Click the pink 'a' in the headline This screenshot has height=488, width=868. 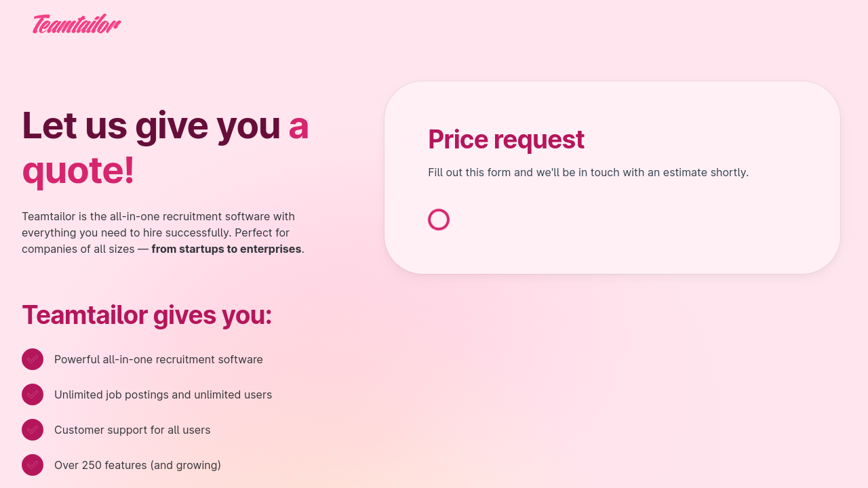pos(298,125)
